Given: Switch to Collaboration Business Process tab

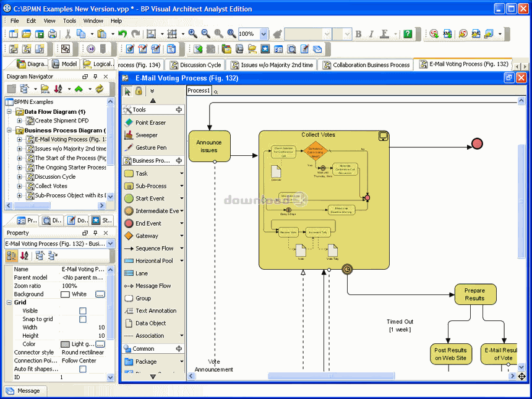Looking at the screenshot, I should coord(366,65).
